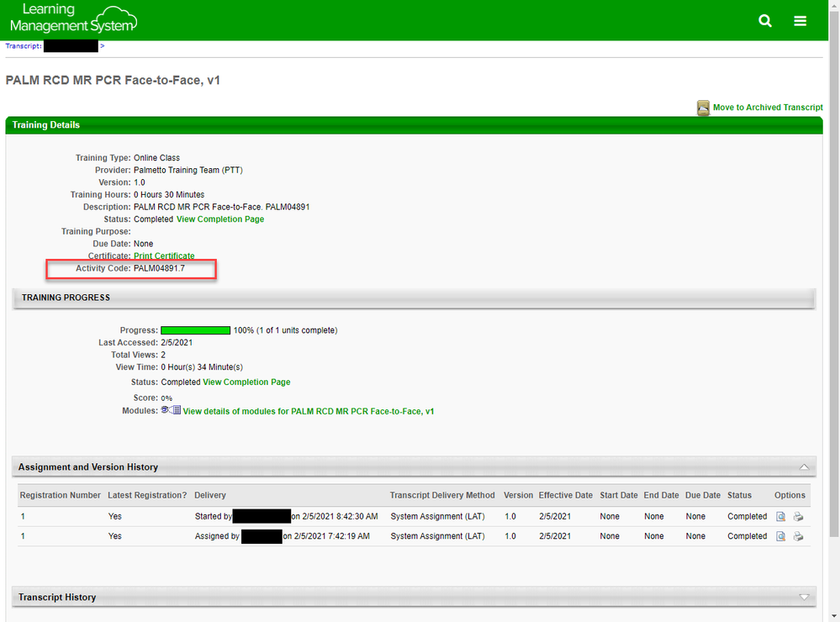
Task: View details icon in the Assigned by row
Action: 780,536
